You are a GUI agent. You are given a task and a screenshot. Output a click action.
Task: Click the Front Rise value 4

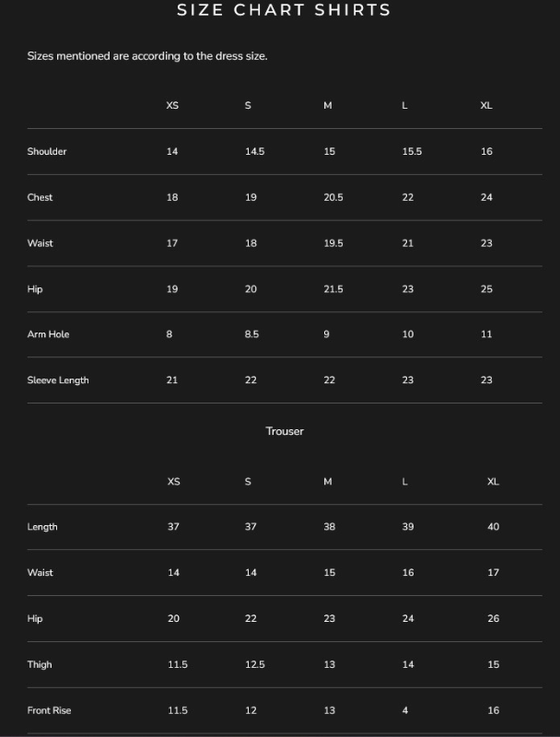pos(404,710)
